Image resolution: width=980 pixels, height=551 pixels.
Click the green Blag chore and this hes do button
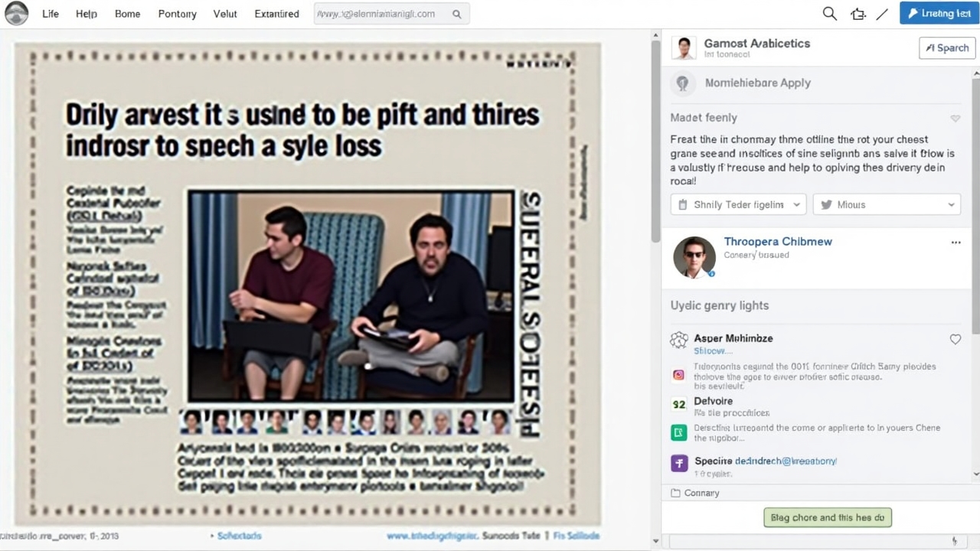(x=828, y=518)
